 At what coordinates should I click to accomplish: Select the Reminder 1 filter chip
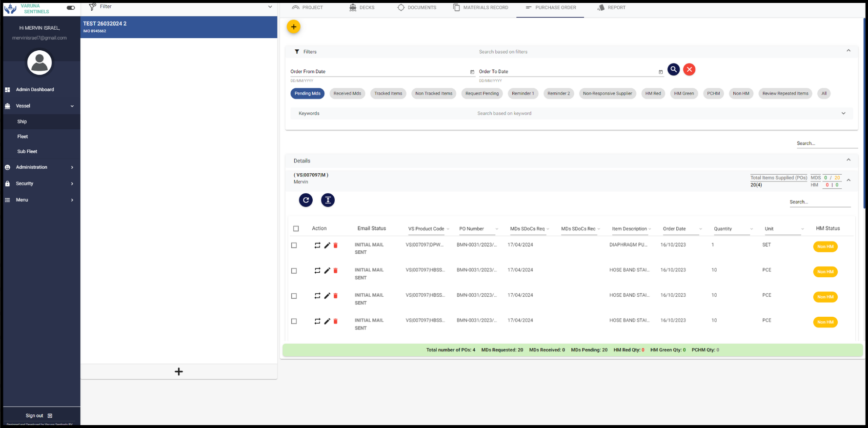[523, 94]
